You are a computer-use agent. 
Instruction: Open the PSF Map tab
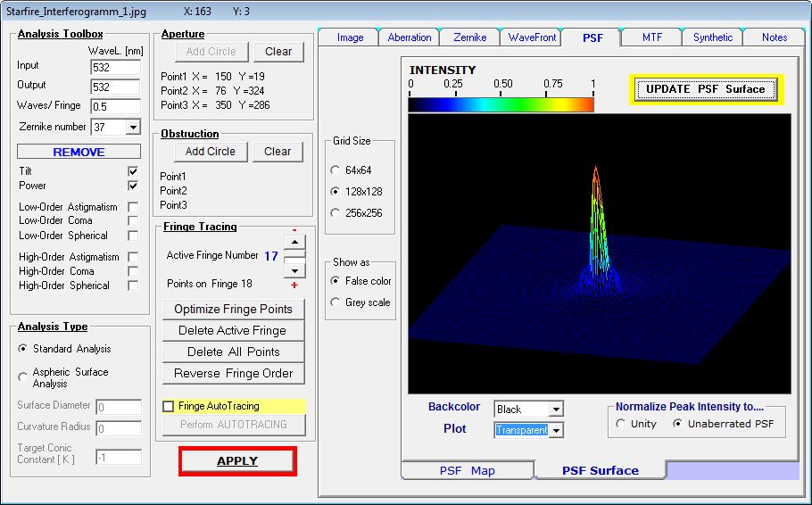coord(467,470)
